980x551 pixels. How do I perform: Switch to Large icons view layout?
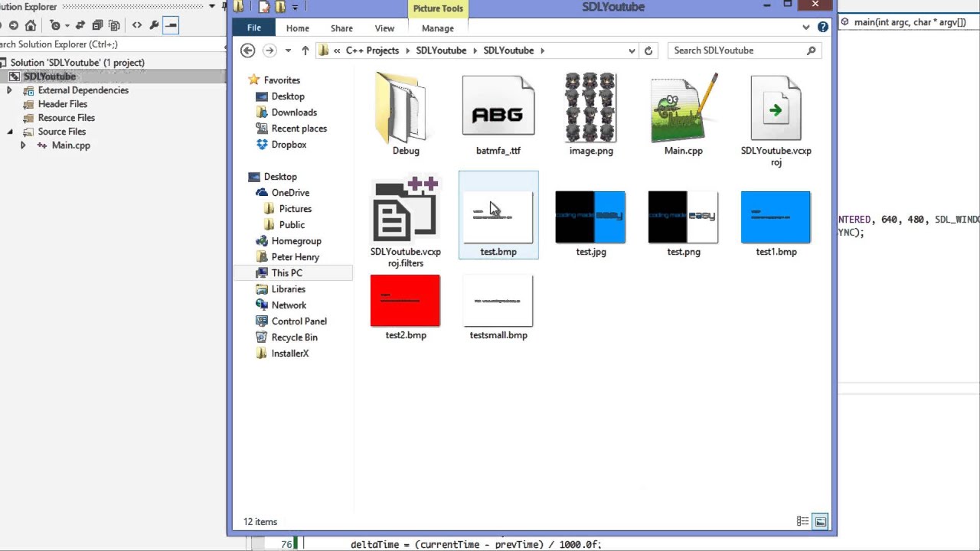click(x=820, y=522)
